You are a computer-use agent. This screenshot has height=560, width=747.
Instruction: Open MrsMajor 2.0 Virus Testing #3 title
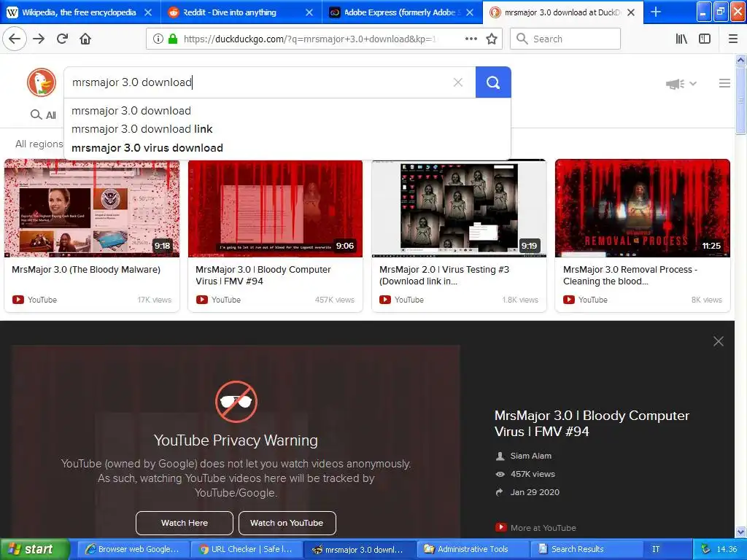444,275
